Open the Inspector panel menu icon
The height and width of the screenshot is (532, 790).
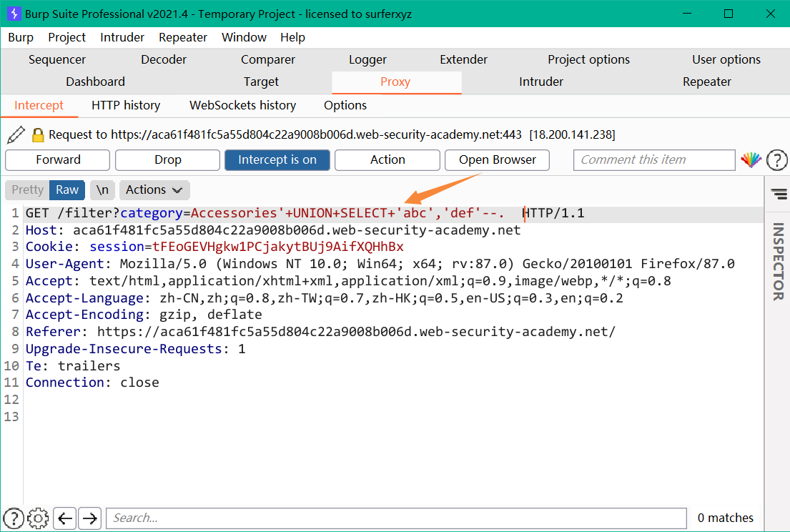(779, 194)
